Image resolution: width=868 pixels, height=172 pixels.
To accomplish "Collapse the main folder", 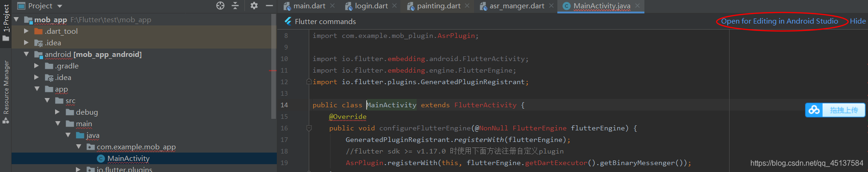I will (57, 123).
